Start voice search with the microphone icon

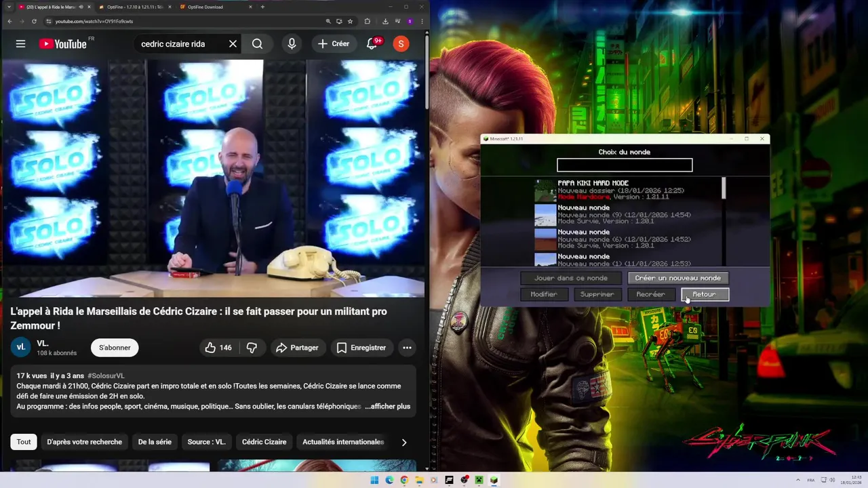[x=292, y=44]
